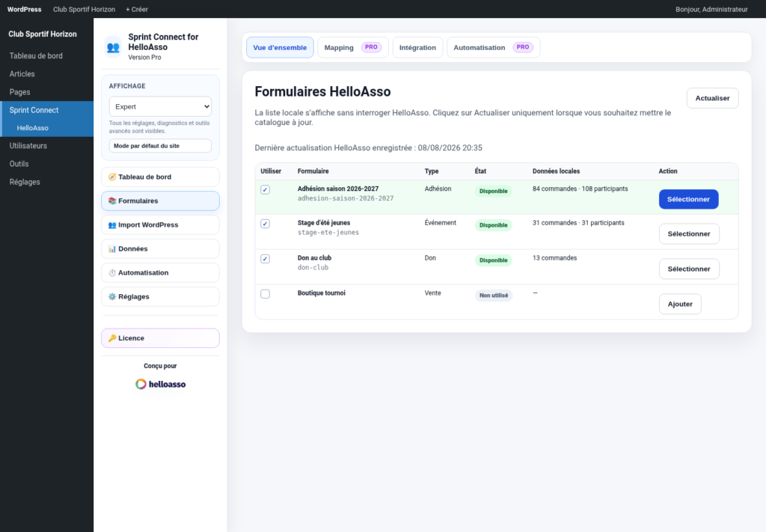Open the Intégration tab
766x532 pixels.
click(x=417, y=47)
